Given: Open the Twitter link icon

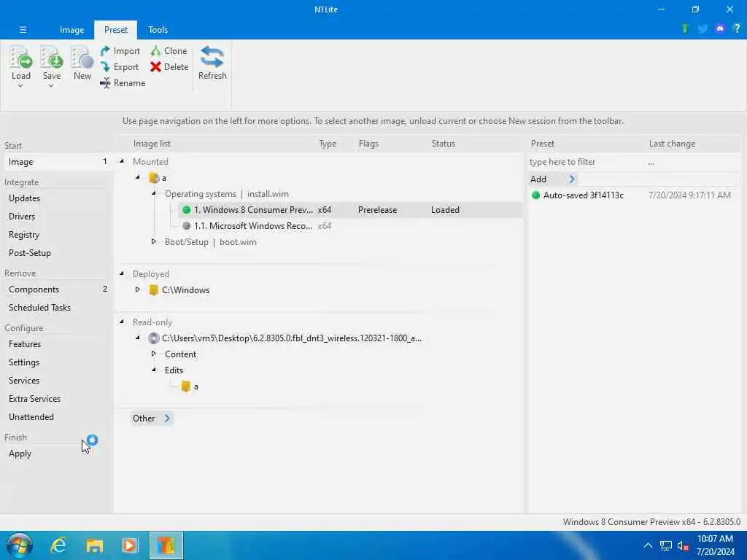Looking at the screenshot, I should (x=703, y=29).
